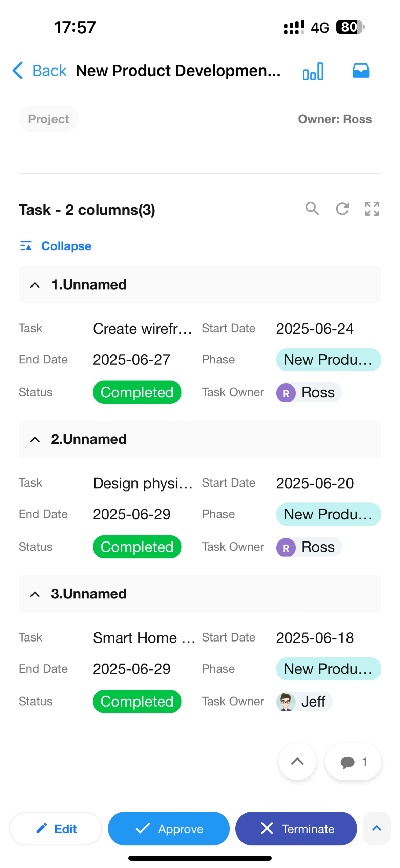Expand task table to fullscreen

pyautogui.click(x=372, y=209)
